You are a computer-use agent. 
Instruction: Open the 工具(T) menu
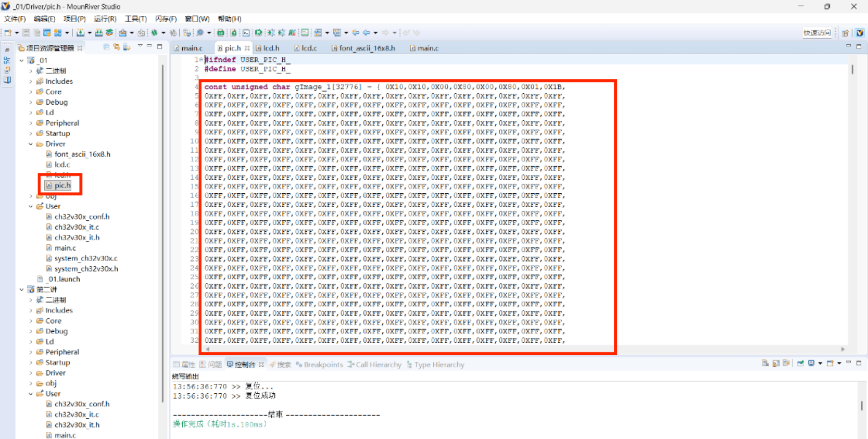point(136,19)
